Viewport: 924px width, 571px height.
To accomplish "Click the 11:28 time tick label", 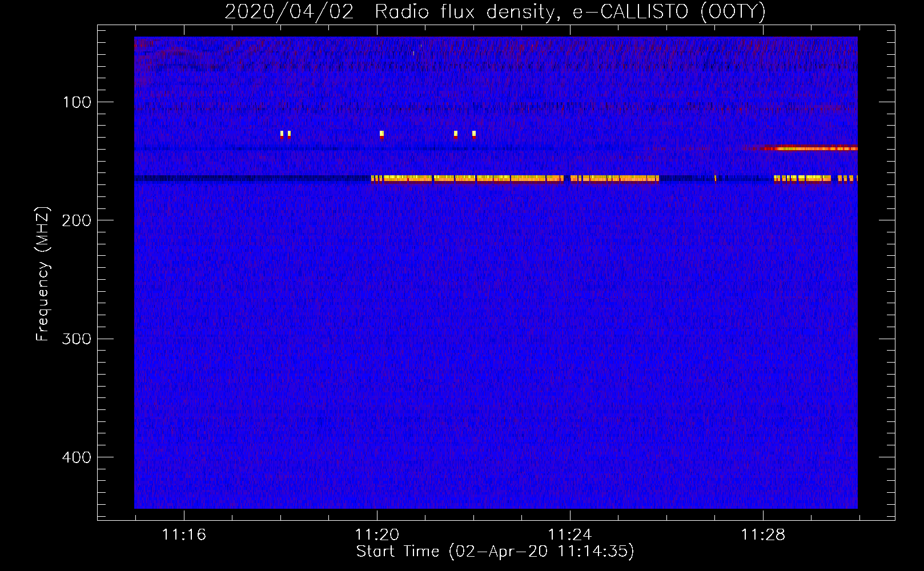I will tap(763, 535).
